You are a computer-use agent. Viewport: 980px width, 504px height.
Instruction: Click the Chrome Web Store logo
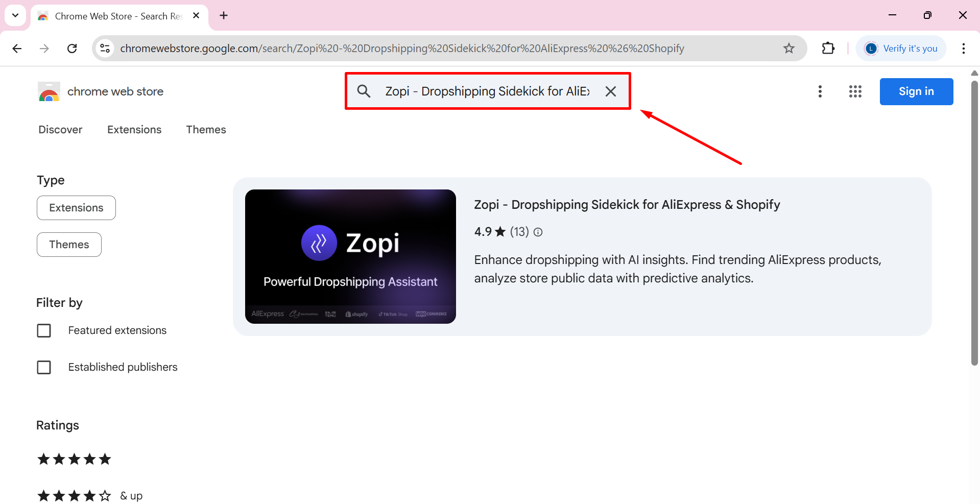(49, 91)
